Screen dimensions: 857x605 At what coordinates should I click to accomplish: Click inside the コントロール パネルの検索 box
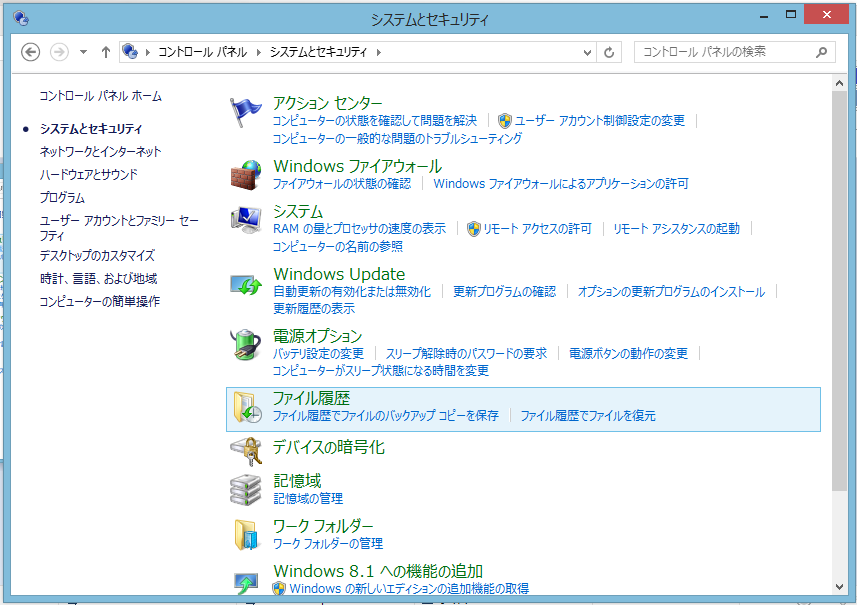[x=725, y=52]
